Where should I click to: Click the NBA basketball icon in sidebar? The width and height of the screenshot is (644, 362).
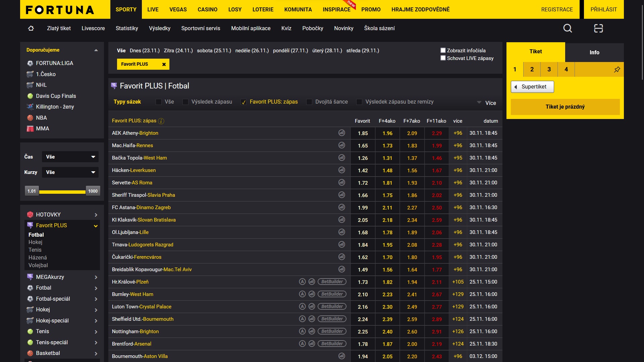(x=30, y=118)
